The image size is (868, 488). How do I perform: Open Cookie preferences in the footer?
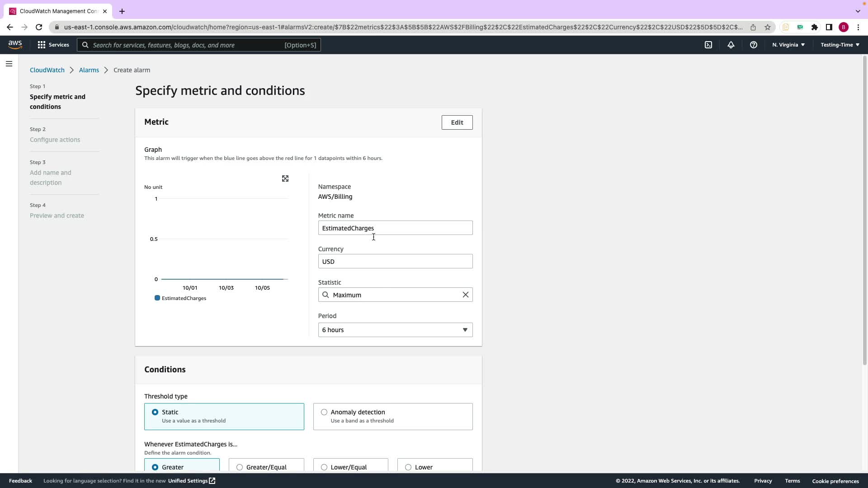(835, 481)
